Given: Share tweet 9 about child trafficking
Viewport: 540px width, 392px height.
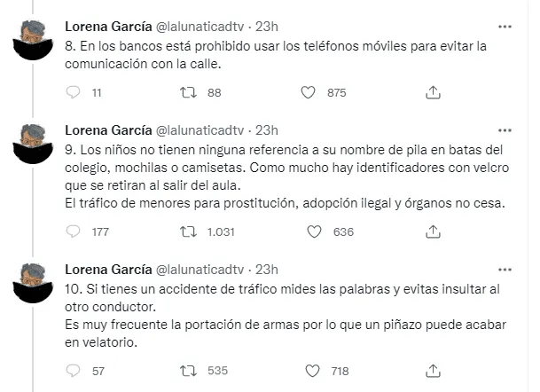Looking at the screenshot, I should point(433,232).
